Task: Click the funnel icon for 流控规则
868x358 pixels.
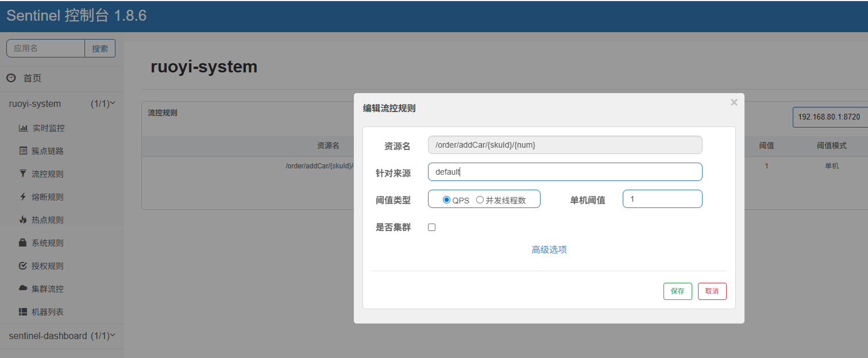Action: pyautogui.click(x=23, y=174)
